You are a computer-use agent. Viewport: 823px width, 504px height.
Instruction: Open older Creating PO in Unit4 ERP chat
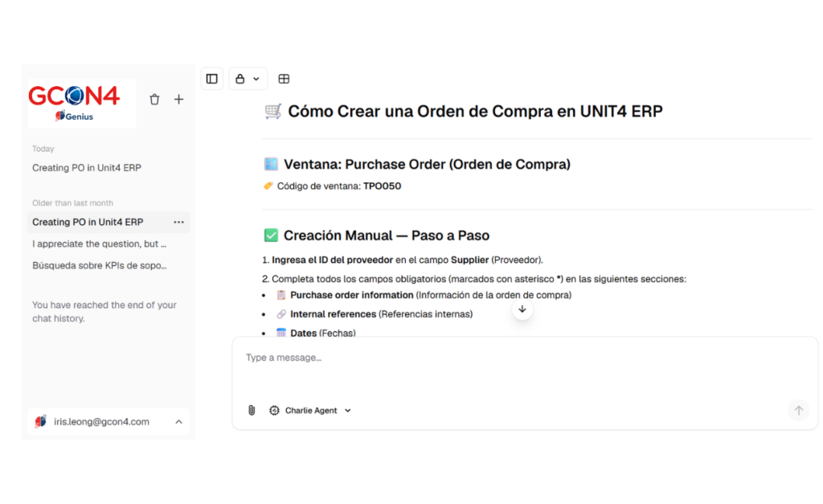point(88,222)
